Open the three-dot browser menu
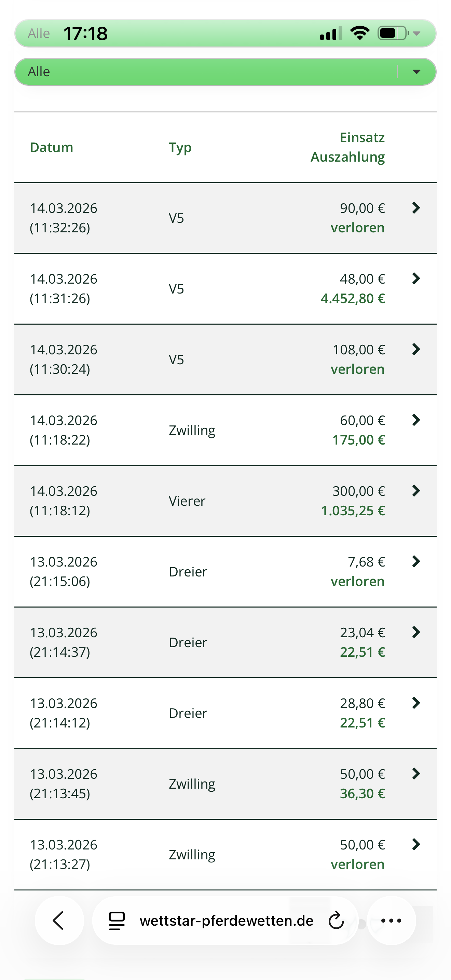The width and height of the screenshot is (451, 980). pos(391,921)
